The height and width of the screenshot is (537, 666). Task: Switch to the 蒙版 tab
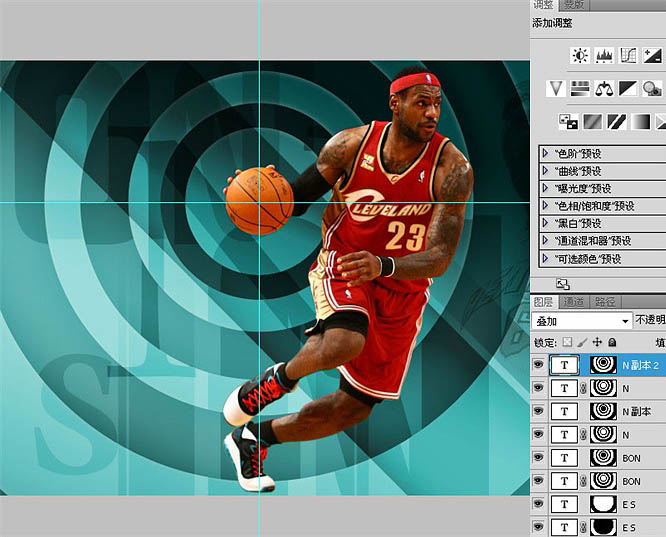point(573,5)
